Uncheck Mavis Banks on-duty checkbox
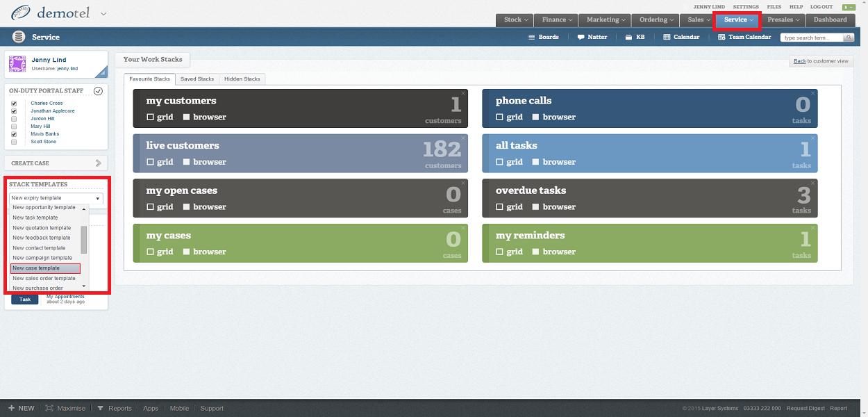 click(x=14, y=134)
